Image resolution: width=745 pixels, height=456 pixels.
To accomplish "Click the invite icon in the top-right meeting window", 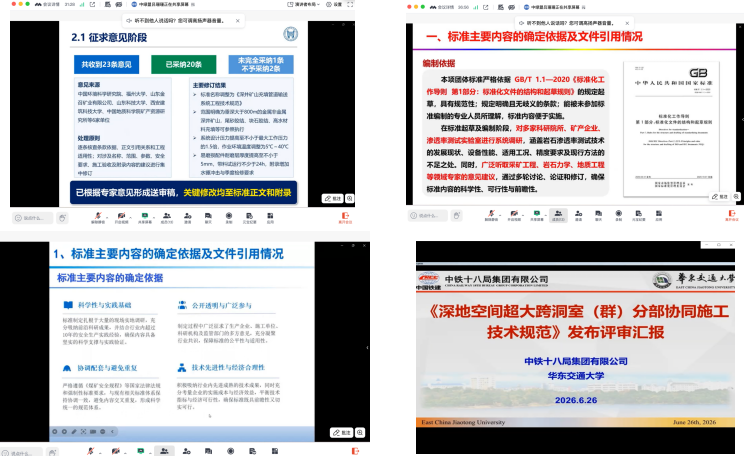I will (x=579, y=214).
